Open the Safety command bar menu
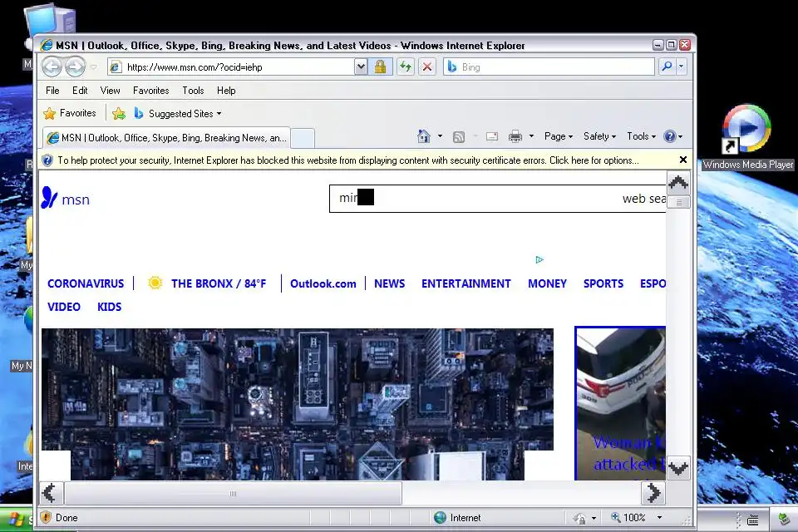Image resolution: width=798 pixels, height=532 pixels. [x=599, y=136]
